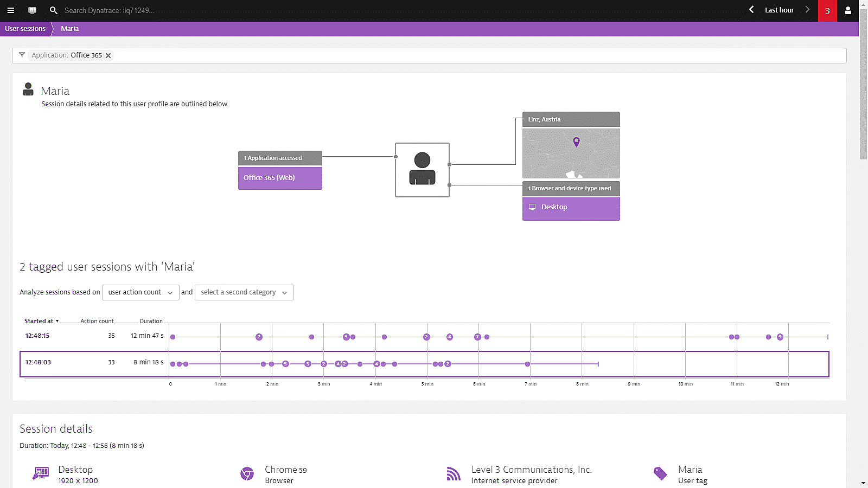Click the page vertical scrollbar thumb
868x488 pixels.
(863, 84)
